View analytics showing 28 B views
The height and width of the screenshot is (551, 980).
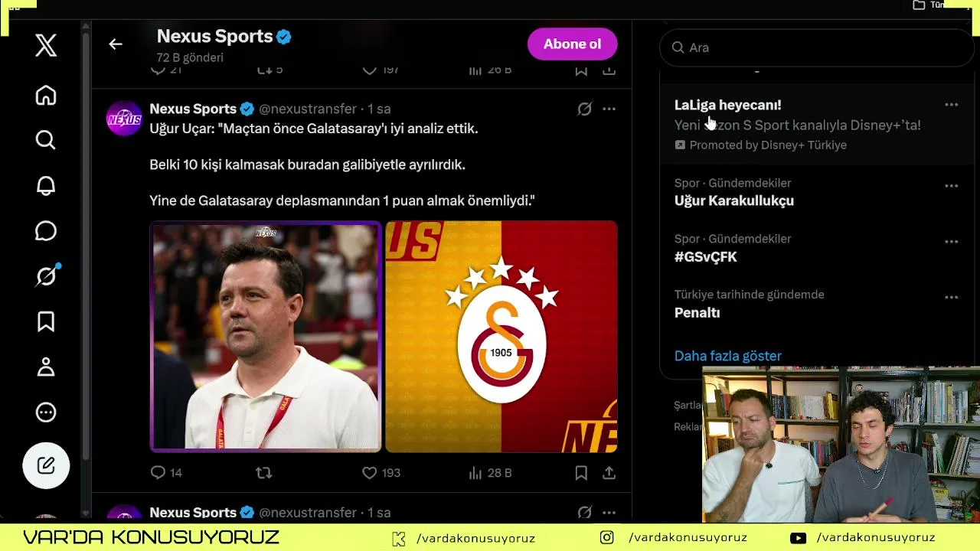489,473
